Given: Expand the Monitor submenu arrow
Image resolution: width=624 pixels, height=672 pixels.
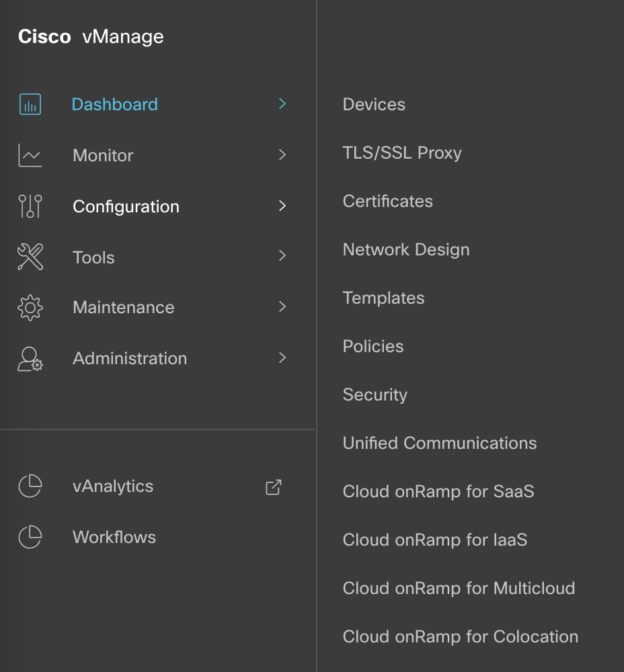Looking at the screenshot, I should pos(282,155).
